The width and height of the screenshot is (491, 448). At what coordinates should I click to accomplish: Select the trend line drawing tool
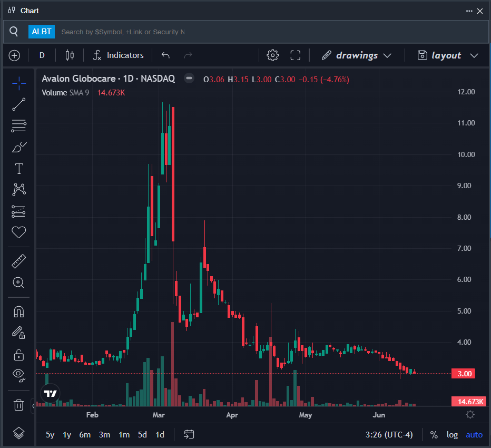[x=19, y=104]
